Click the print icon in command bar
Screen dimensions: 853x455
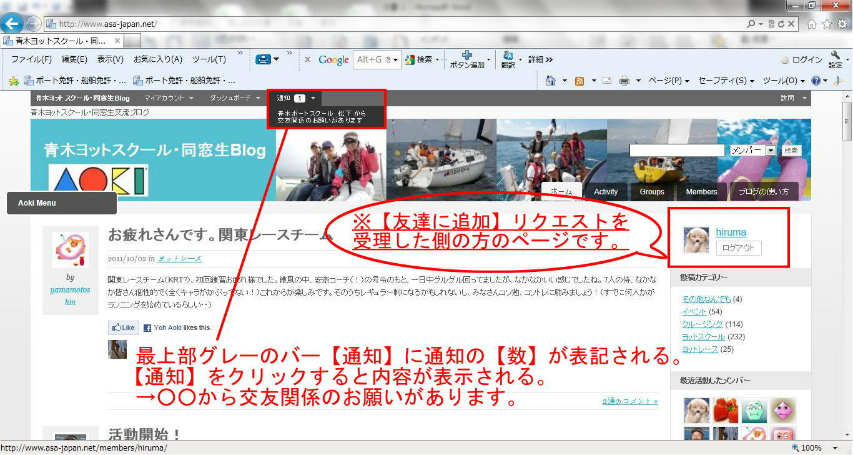coord(624,81)
